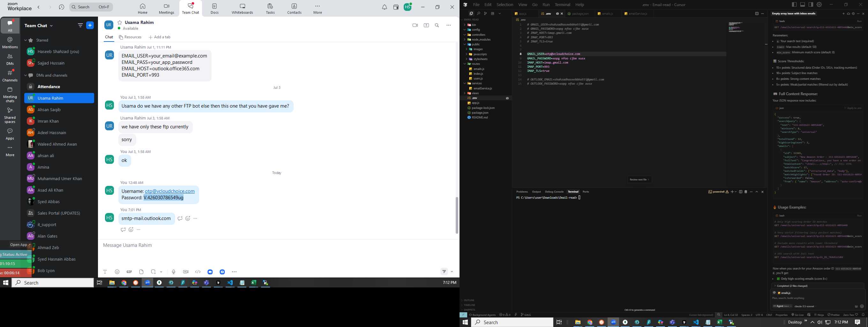Open the Selection menu in Cursor
Screen dimensions: 868x327
(505, 5)
